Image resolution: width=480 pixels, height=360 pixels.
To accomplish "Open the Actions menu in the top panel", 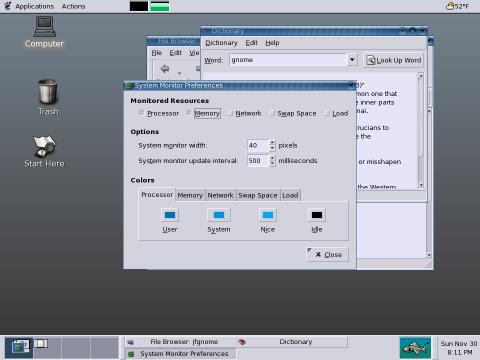I will (73, 6).
